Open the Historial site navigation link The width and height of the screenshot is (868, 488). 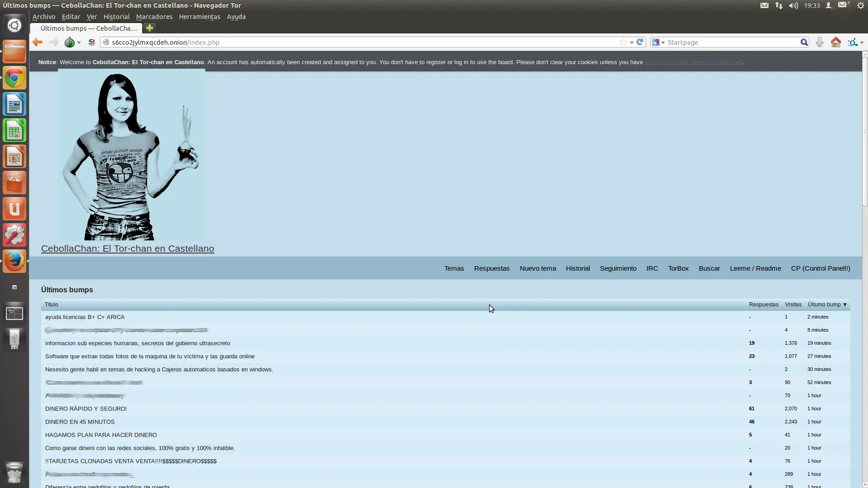tap(578, 268)
